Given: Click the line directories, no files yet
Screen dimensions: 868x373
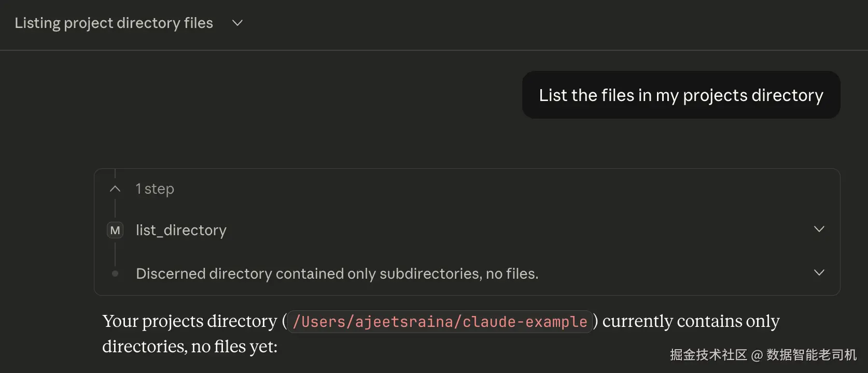Looking at the screenshot, I should coord(190,346).
